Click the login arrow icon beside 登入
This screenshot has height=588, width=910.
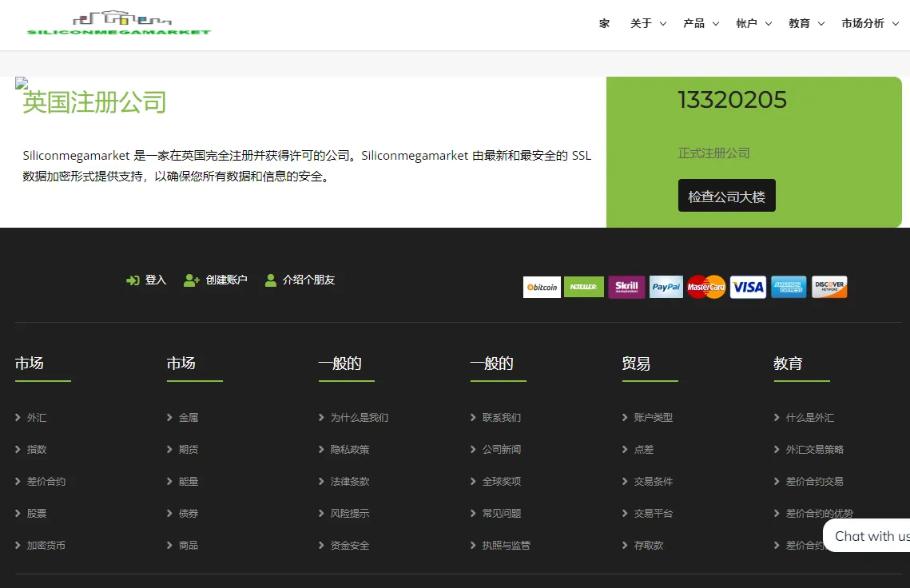coord(133,280)
